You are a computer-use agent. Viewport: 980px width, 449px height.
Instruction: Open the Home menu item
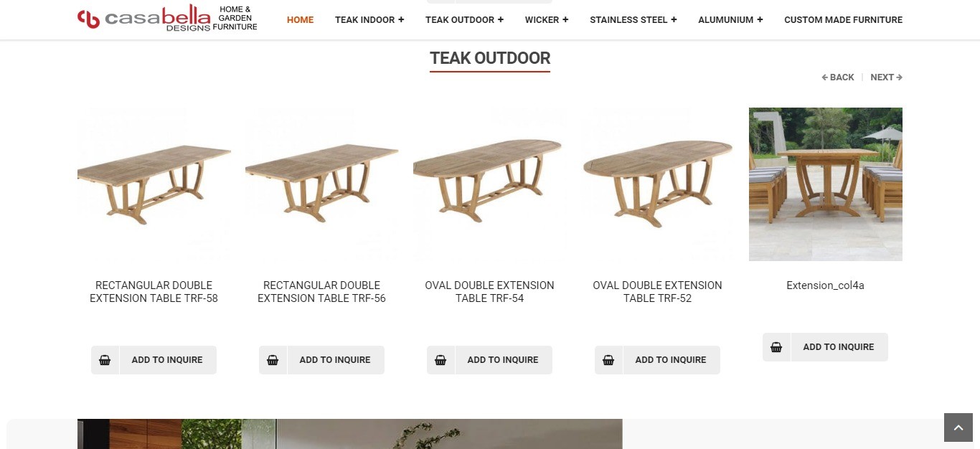point(300,19)
